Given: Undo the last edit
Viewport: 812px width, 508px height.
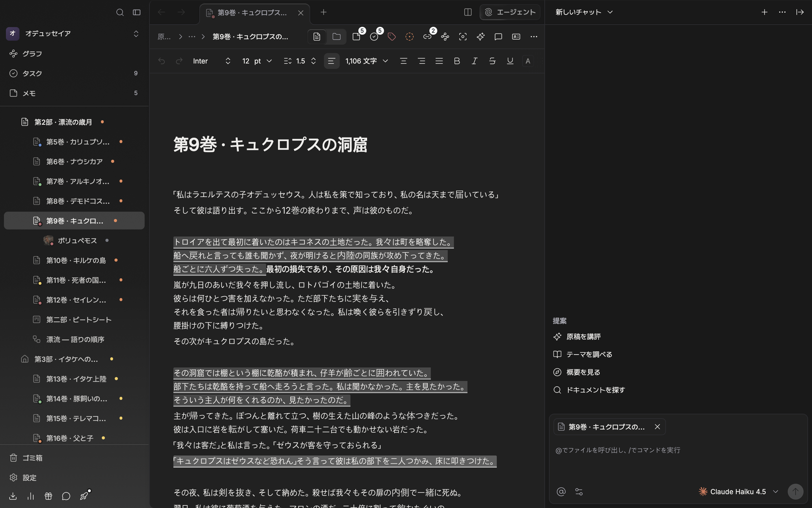Looking at the screenshot, I should [x=162, y=61].
